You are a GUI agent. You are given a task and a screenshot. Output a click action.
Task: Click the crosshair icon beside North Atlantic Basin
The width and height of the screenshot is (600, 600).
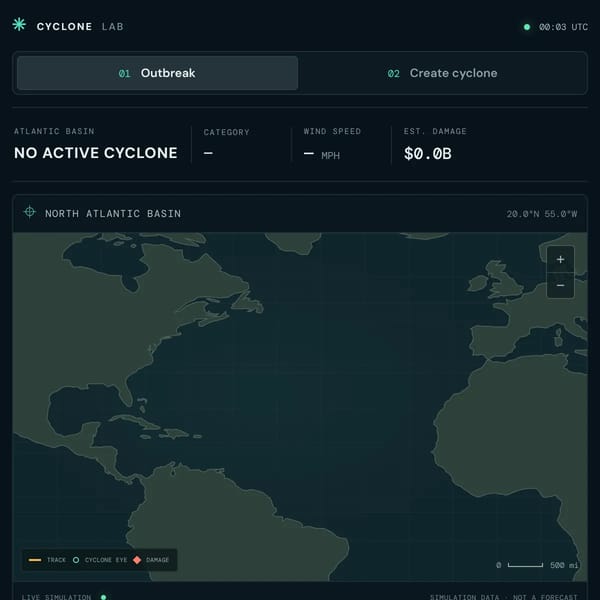pos(29,212)
